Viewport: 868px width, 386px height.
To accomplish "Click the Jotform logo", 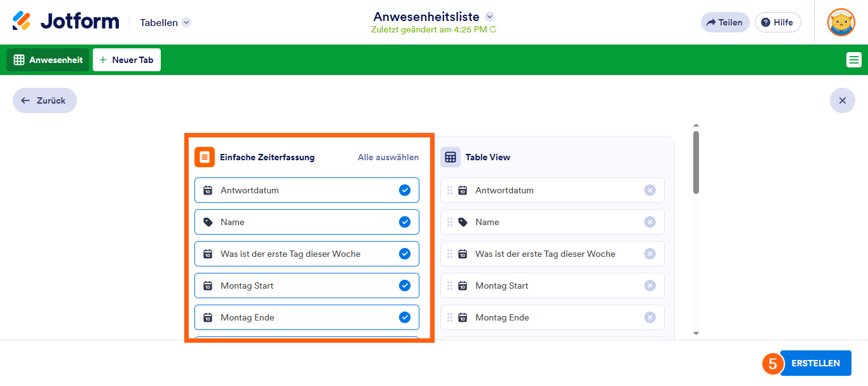I will pos(65,22).
